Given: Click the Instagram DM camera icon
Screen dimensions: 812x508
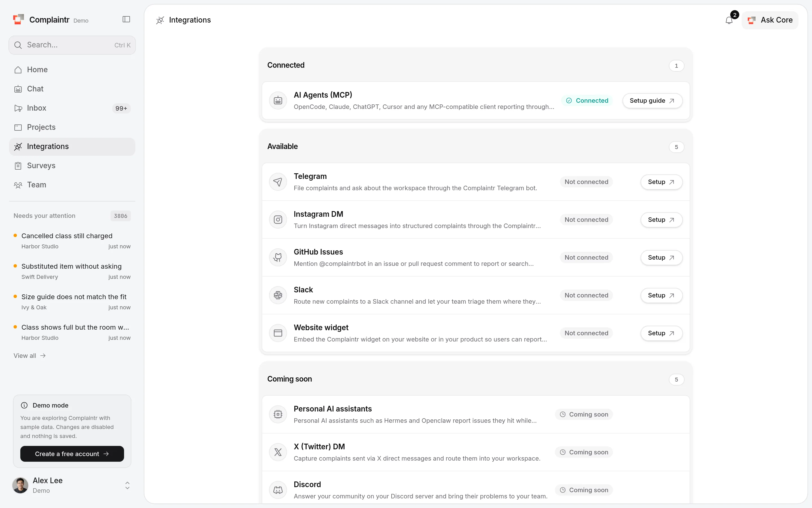Looking at the screenshot, I should click(x=278, y=220).
